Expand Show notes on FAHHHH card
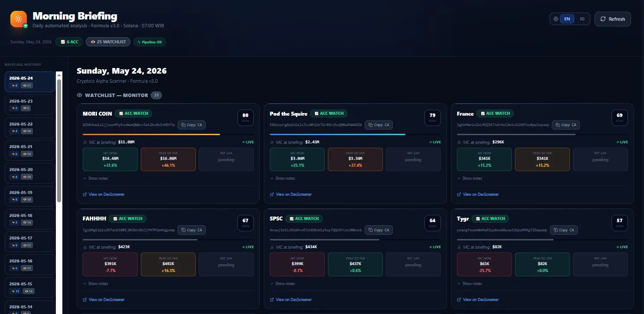 click(95, 284)
